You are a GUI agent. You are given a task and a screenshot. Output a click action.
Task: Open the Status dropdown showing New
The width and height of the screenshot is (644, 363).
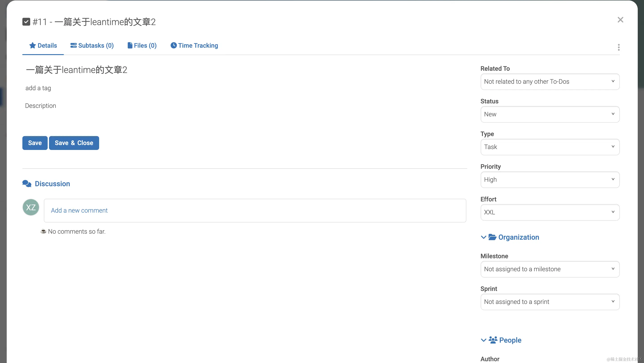click(550, 114)
